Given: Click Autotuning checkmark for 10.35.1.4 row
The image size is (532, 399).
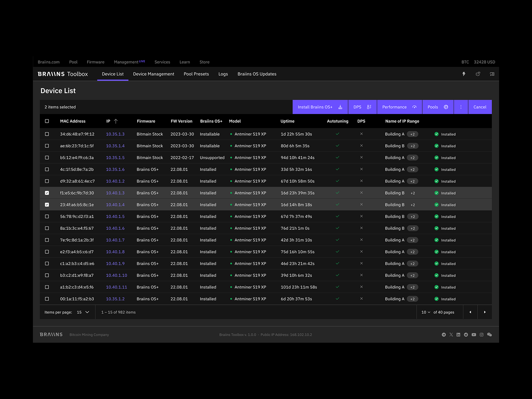Looking at the screenshot, I should (337, 146).
